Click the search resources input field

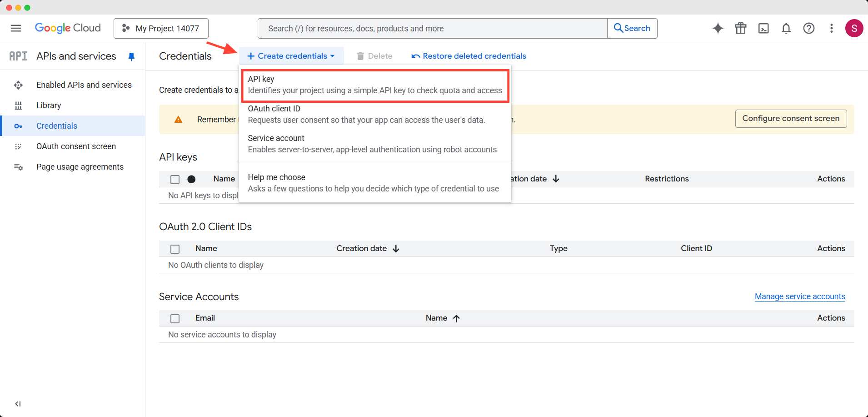tap(432, 28)
